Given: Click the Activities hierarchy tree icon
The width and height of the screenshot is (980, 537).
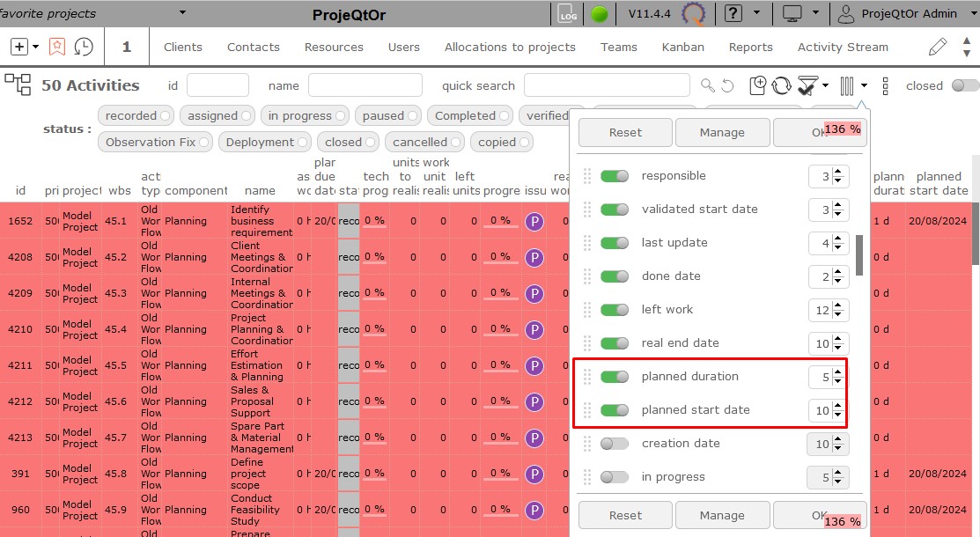Looking at the screenshot, I should point(18,85).
